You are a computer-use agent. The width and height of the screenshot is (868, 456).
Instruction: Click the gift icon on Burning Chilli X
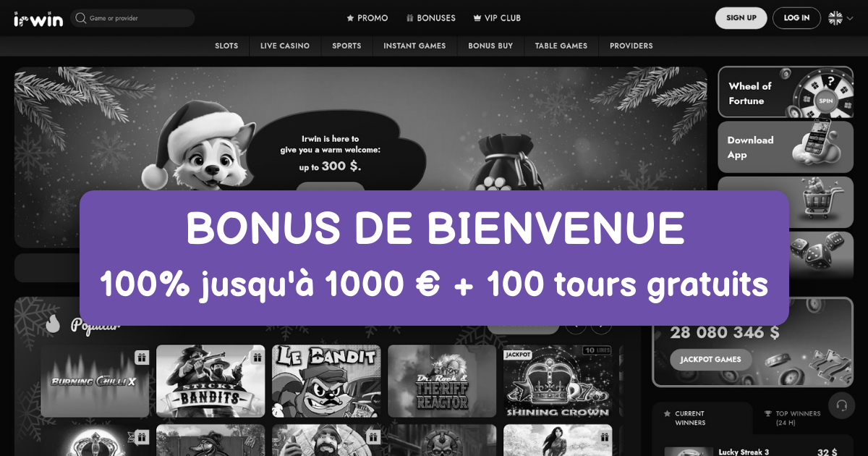tap(141, 357)
